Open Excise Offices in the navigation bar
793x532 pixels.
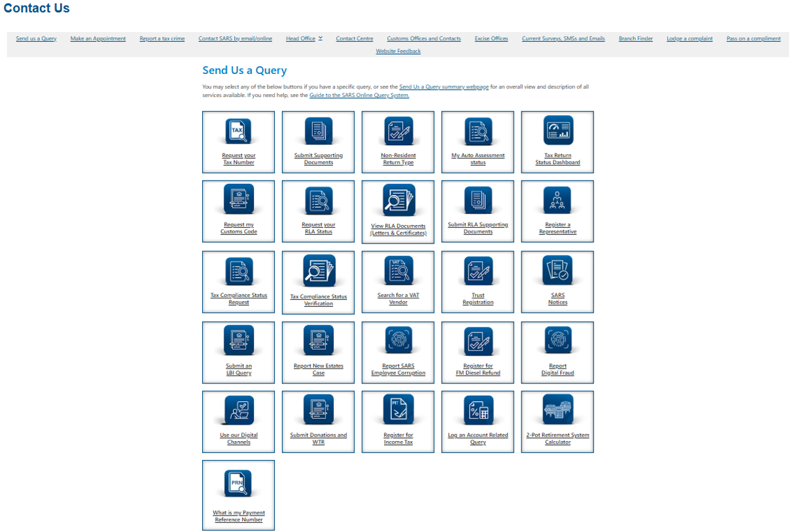coord(491,39)
